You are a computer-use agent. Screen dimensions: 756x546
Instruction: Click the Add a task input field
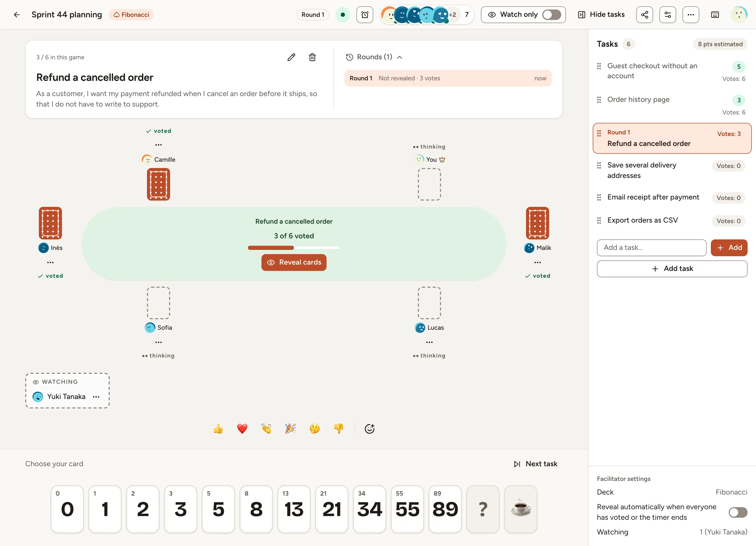click(651, 248)
